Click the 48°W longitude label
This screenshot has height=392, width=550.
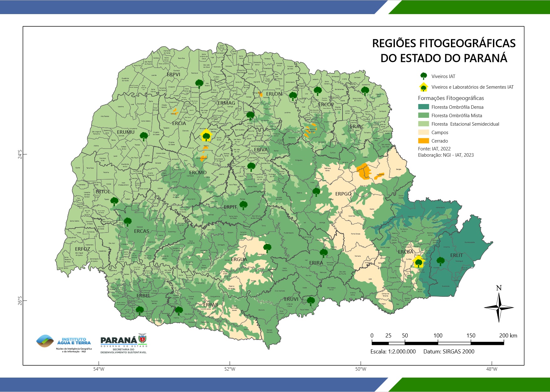[492, 369]
